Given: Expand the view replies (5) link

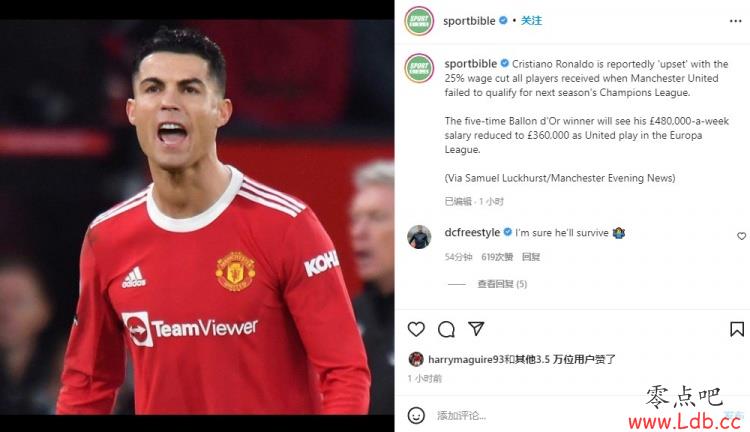Looking at the screenshot, I should (502, 284).
